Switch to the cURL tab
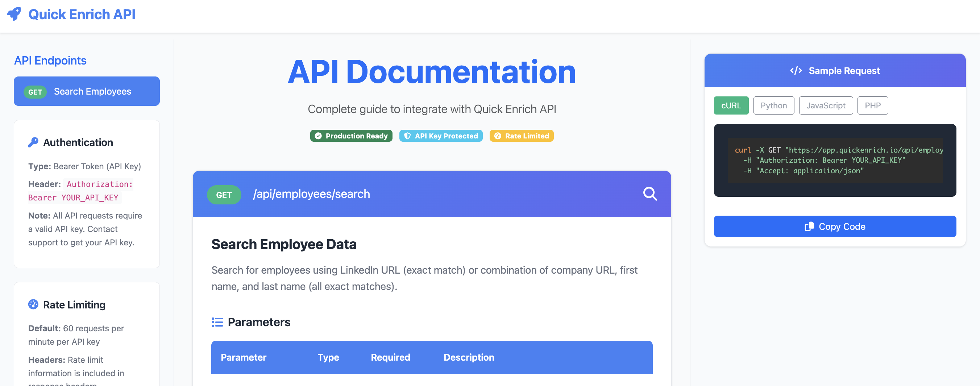This screenshot has height=386, width=980. [x=731, y=105]
